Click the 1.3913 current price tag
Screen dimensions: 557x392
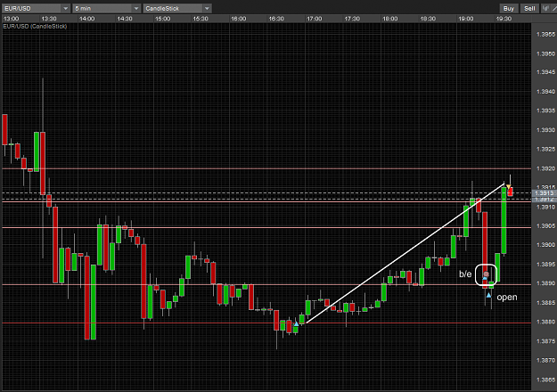click(x=544, y=193)
